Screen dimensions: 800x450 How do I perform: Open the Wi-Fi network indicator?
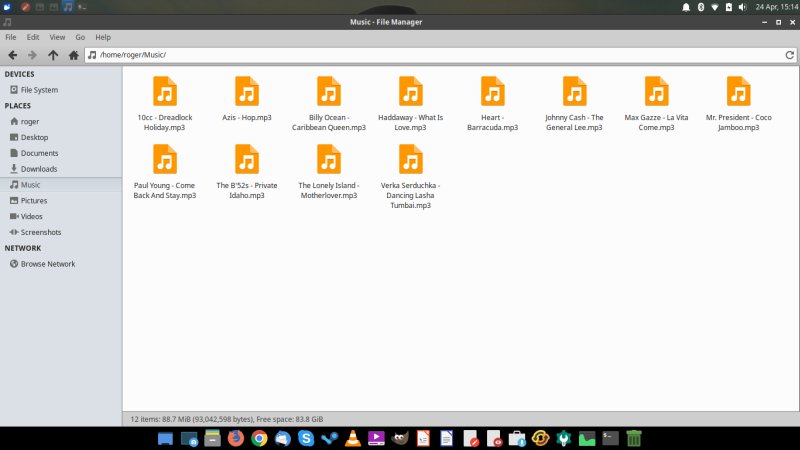click(715, 7)
